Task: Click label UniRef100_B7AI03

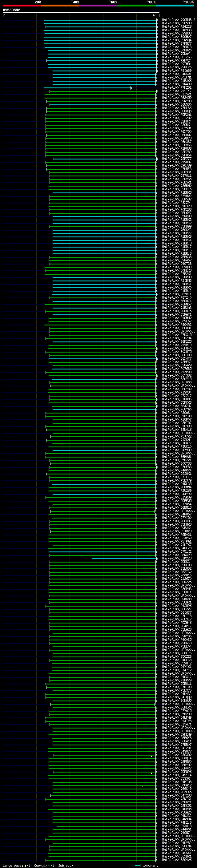Action: point(177,687)
